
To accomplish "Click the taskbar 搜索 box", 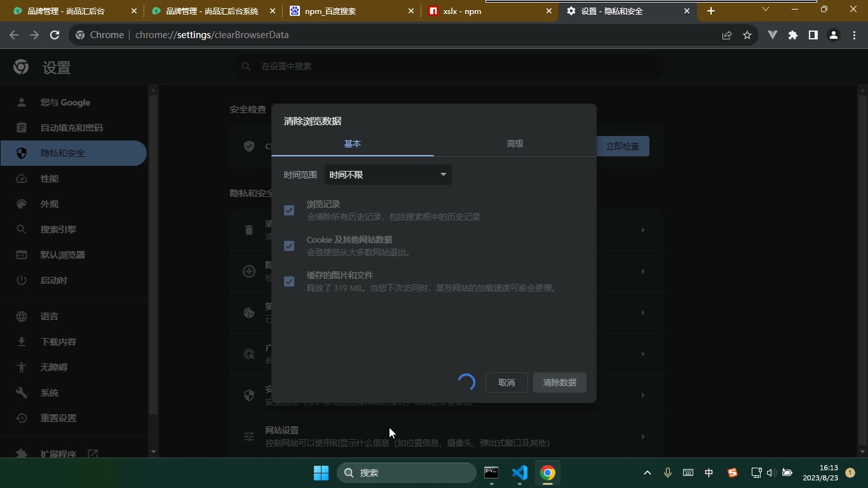I will point(407,473).
